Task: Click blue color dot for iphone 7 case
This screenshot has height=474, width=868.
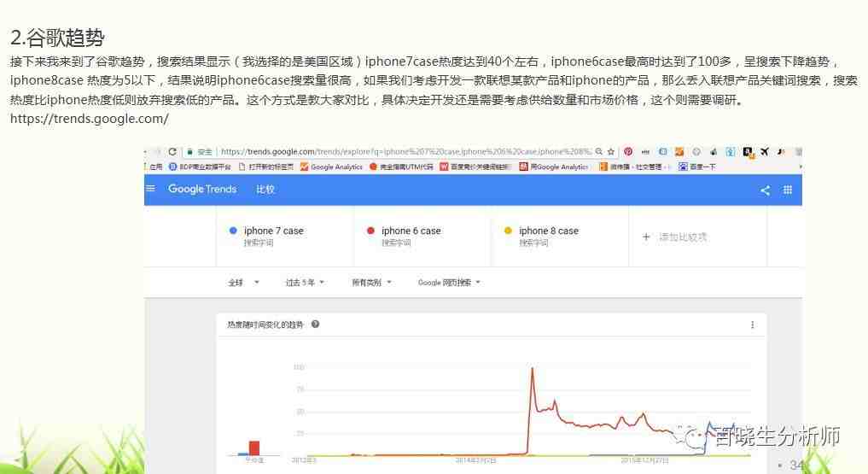Action: (233, 231)
